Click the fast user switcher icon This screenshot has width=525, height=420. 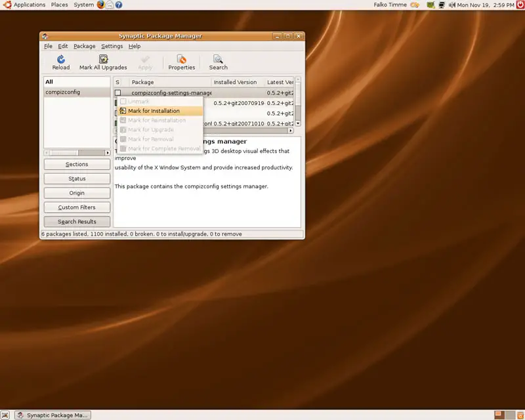tap(415, 5)
